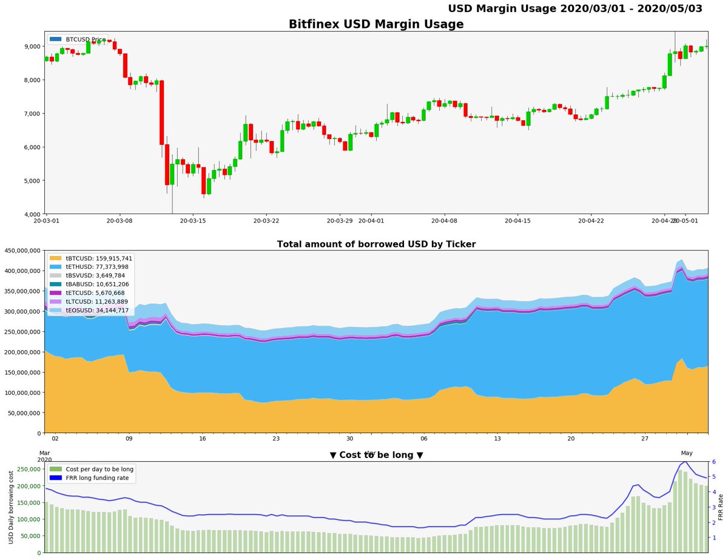Image resolution: width=728 pixels, height=560 pixels.
Task: Select the 'FRR Rate' axis title
Action: (721, 507)
